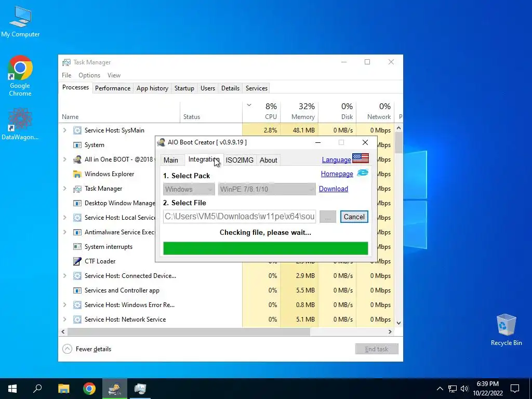Open the View menu in Task Manager
This screenshot has height=399, width=532.
point(114,75)
